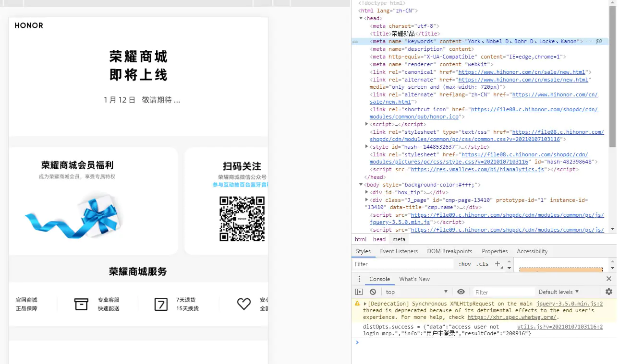Click the WeChat QR code image
619x364 pixels.
(242, 219)
